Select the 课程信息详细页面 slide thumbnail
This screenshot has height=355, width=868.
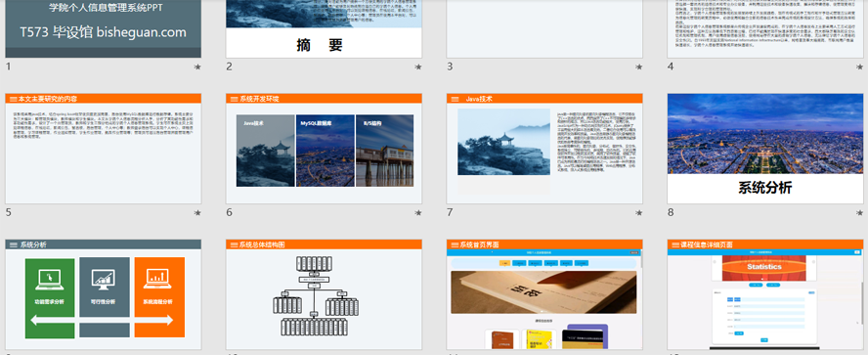(x=765, y=294)
